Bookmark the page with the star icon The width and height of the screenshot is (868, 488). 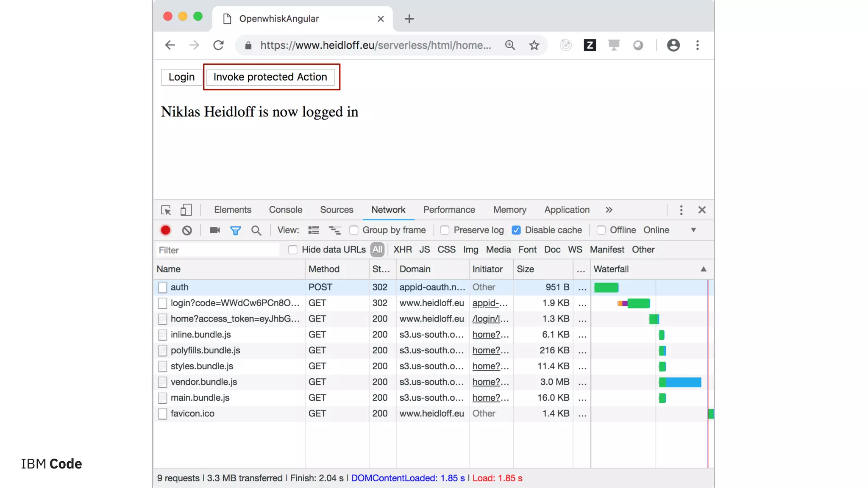(534, 45)
